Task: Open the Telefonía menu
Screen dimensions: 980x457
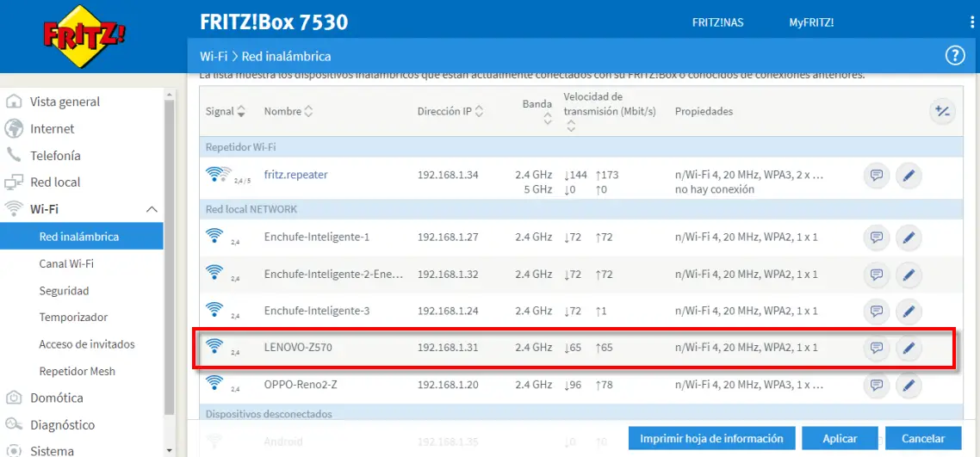Action: coord(55,156)
